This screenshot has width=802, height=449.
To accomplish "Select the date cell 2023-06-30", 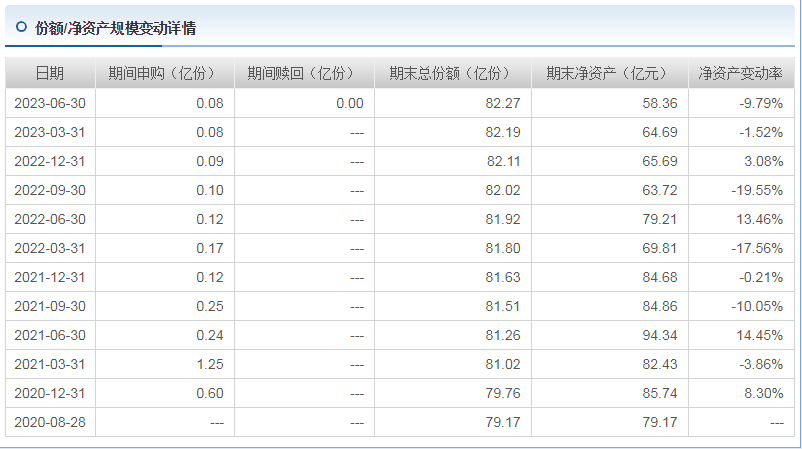I will click(x=50, y=103).
